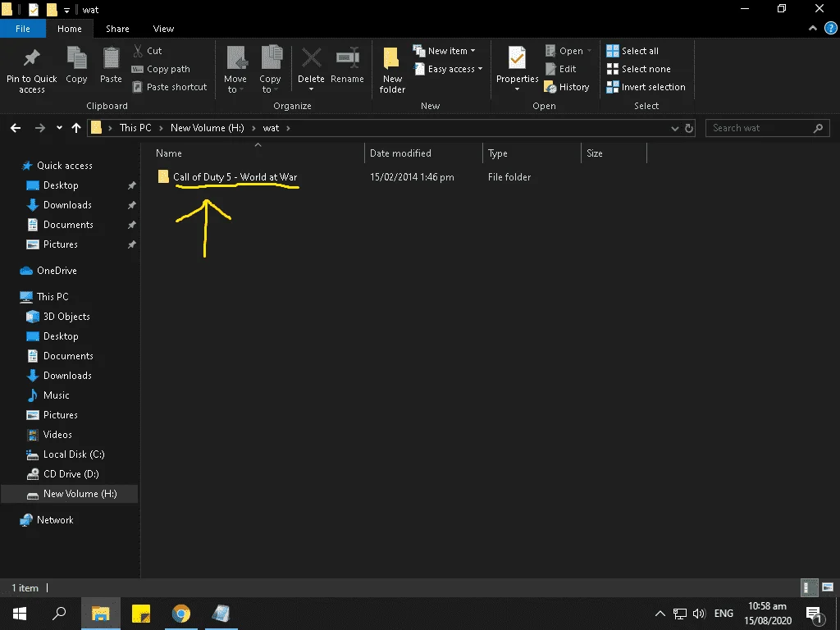Click Select all
Image resolution: width=840 pixels, height=630 pixels.
coord(632,51)
